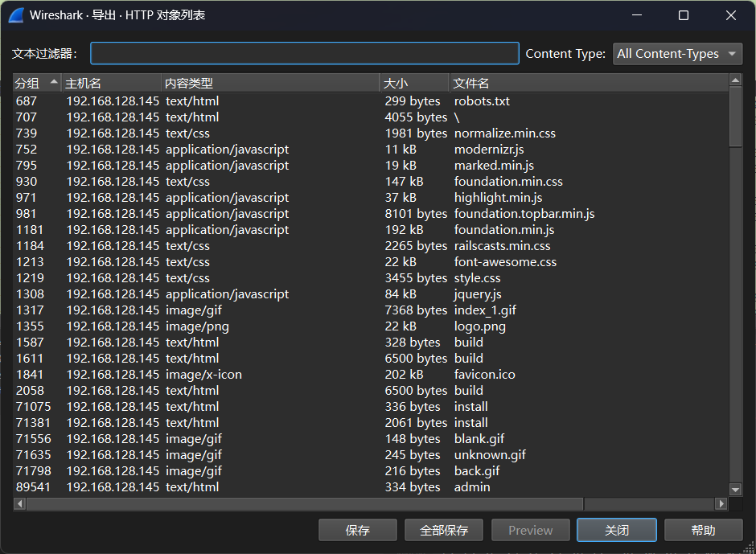Image resolution: width=756 pixels, height=554 pixels.
Task: Select the index_1.gif row
Action: pyautogui.click(x=371, y=310)
